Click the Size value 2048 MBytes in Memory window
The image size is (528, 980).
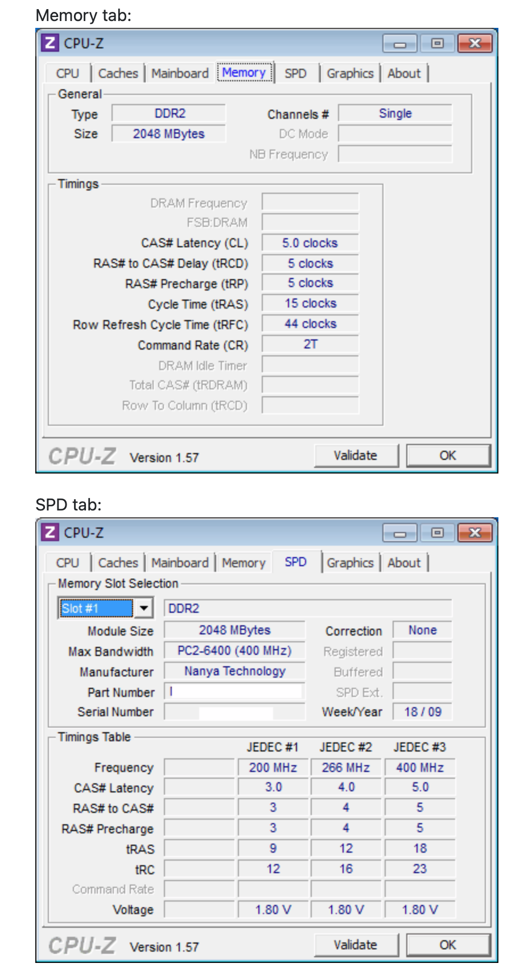169,134
